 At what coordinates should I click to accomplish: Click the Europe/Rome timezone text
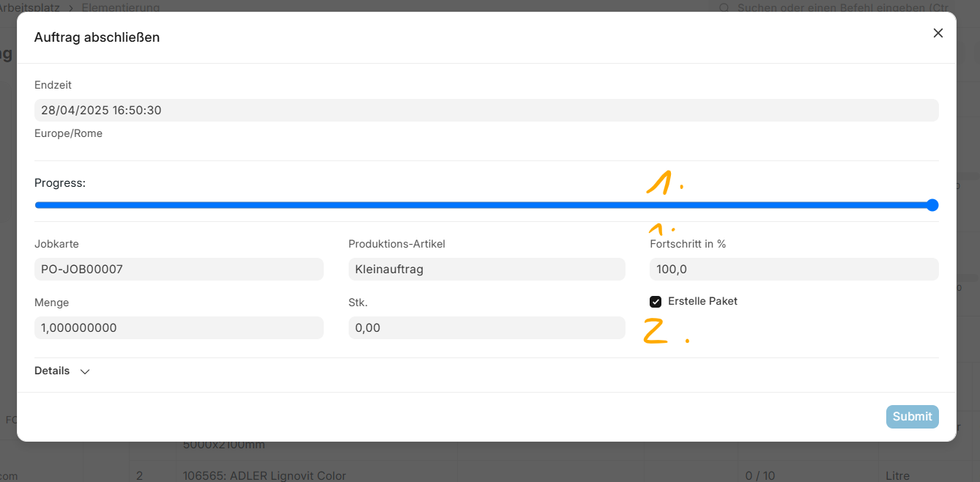pyautogui.click(x=68, y=133)
